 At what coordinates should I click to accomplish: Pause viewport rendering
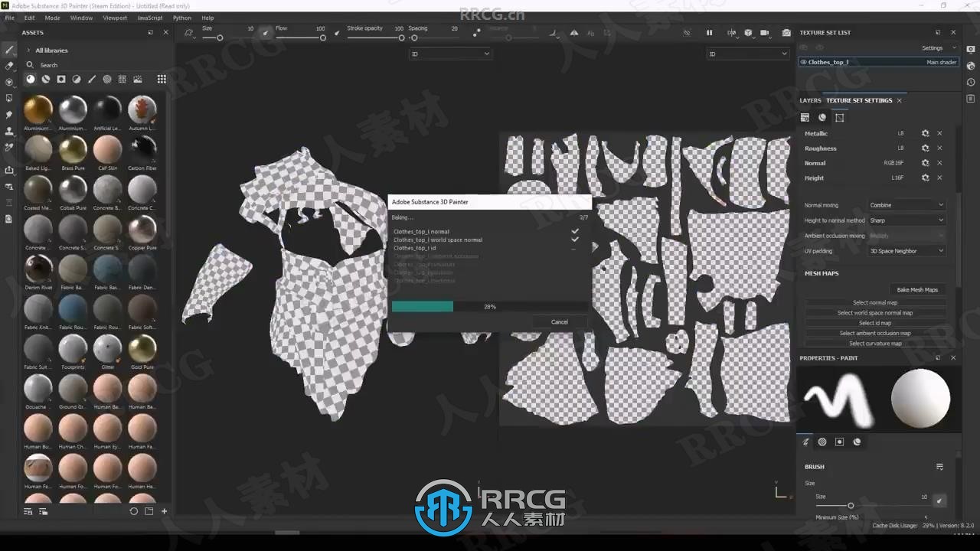point(709,33)
